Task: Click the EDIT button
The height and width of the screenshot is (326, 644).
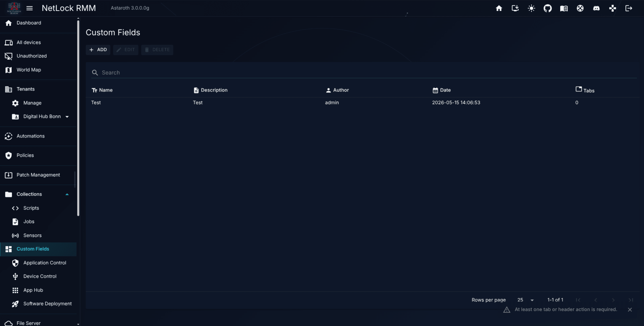Action: pos(126,50)
